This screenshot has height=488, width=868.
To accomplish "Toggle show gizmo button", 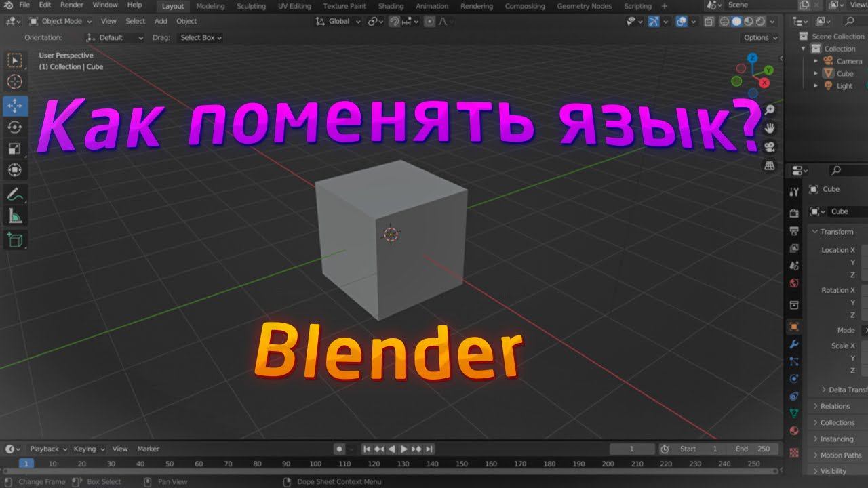I will point(653,21).
